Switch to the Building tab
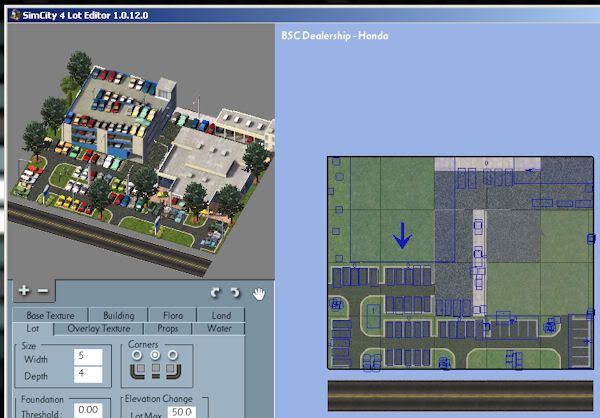This screenshot has height=418, width=600. 119,315
